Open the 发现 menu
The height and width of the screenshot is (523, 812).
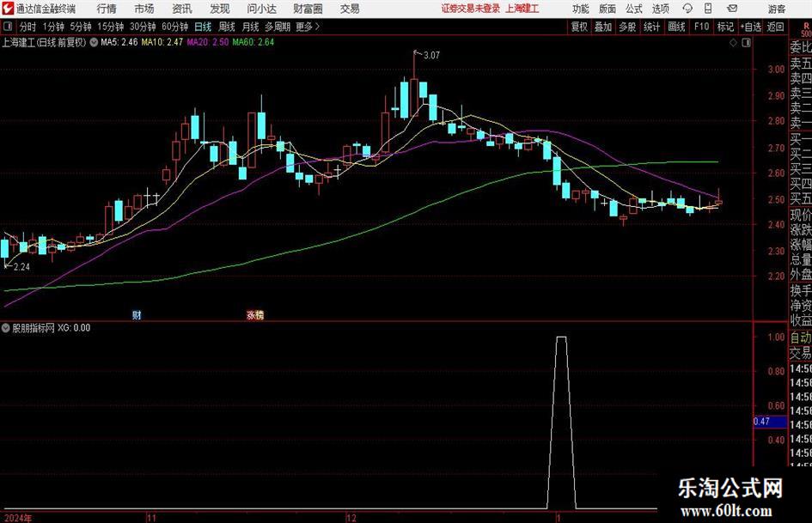pos(220,9)
